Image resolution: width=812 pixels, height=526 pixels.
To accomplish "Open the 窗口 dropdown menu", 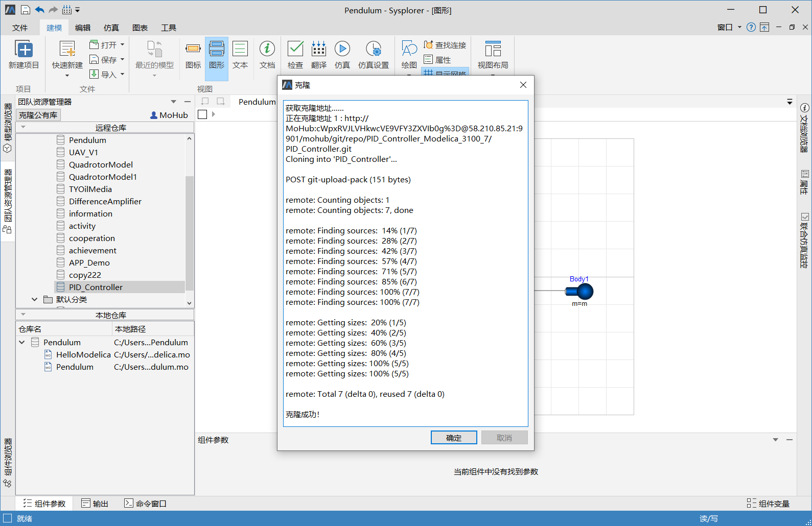I will click(729, 27).
